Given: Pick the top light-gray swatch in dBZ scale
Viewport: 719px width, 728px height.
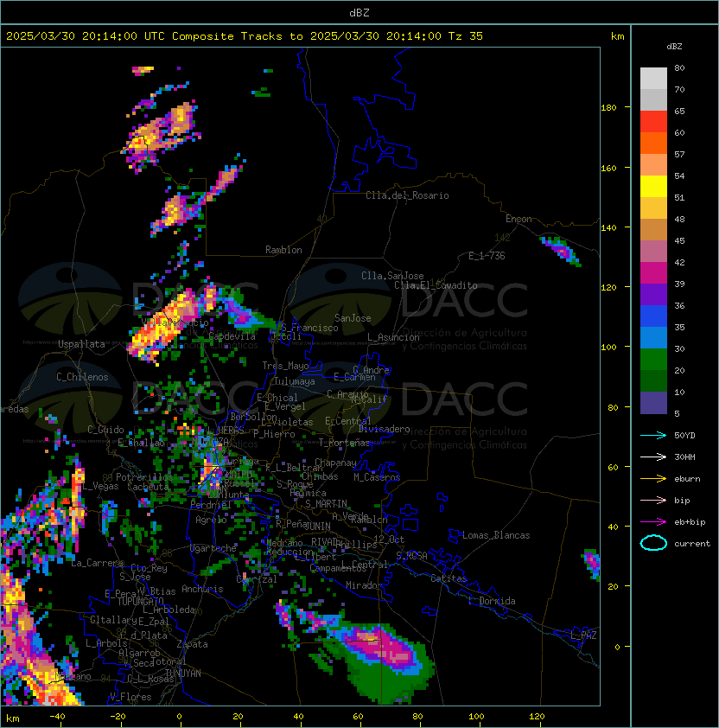Looking at the screenshot, I should [x=653, y=79].
